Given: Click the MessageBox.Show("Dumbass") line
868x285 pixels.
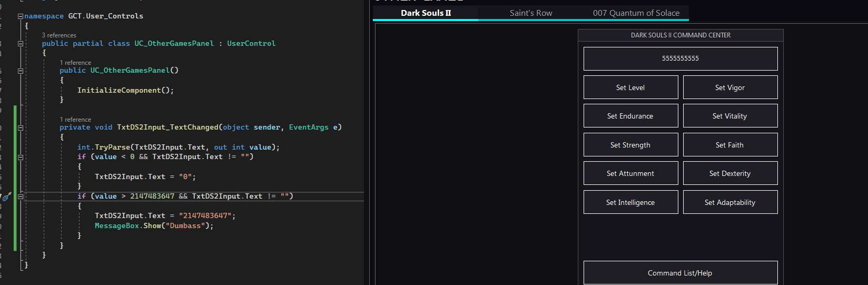Looking at the screenshot, I should click(154, 226).
